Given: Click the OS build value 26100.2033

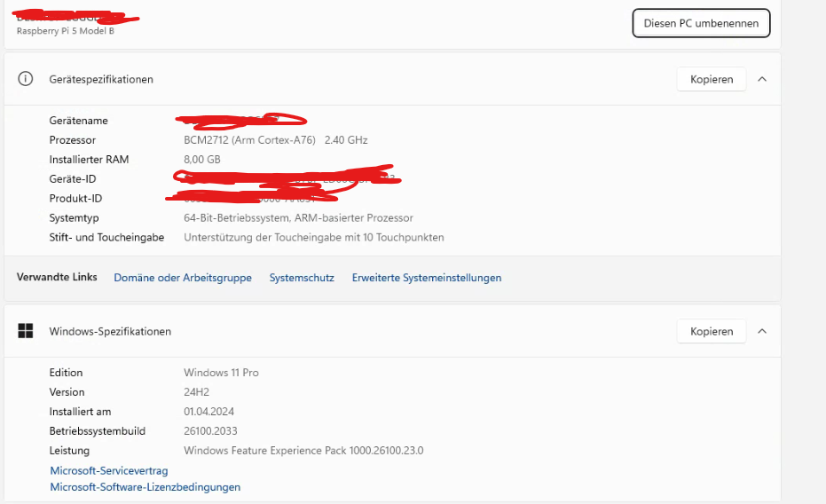Looking at the screenshot, I should pos(211,431).
